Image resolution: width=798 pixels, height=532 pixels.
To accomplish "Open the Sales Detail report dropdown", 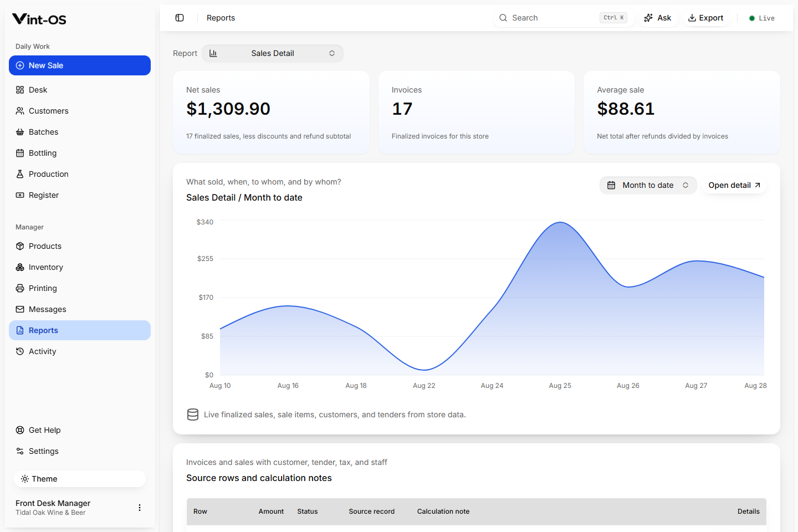I will click(x=273, y=53).
